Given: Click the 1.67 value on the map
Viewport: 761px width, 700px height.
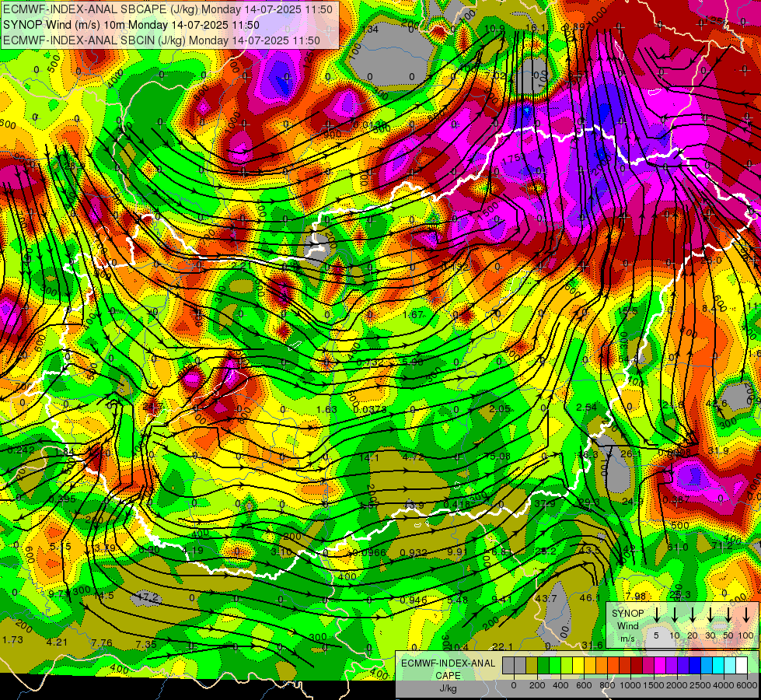Looking at the screenshot, I should (x=414, y=314).
